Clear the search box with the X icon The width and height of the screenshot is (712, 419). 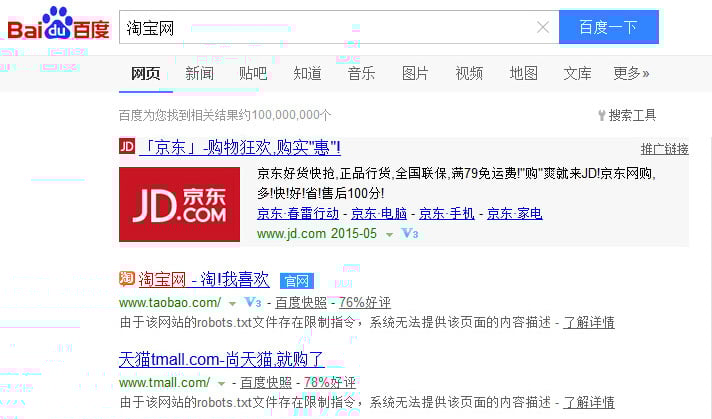543,28
